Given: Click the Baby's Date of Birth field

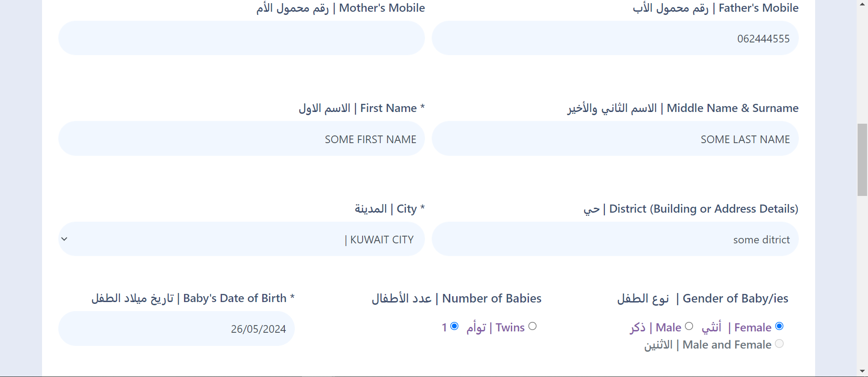Looking at the screenshot, I should (x=176, y=329).
